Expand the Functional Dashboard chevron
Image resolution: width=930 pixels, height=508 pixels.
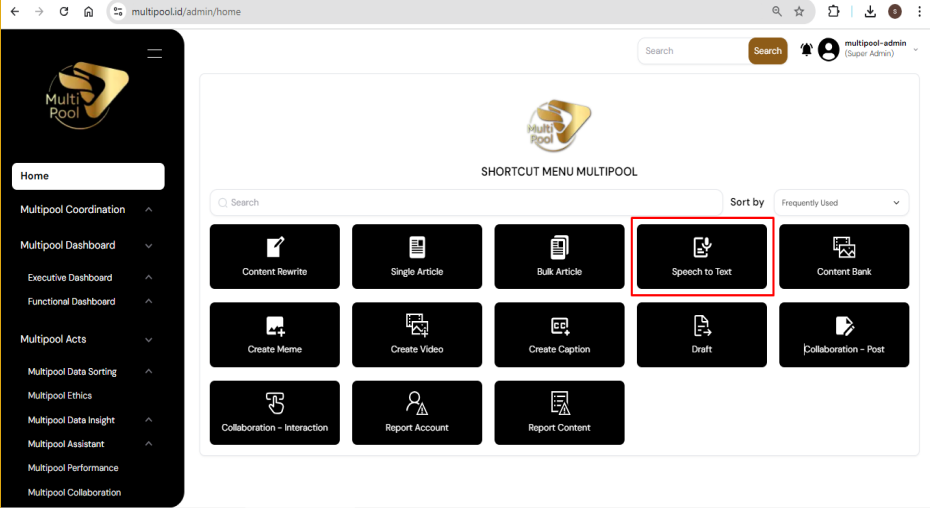[149, 301]
